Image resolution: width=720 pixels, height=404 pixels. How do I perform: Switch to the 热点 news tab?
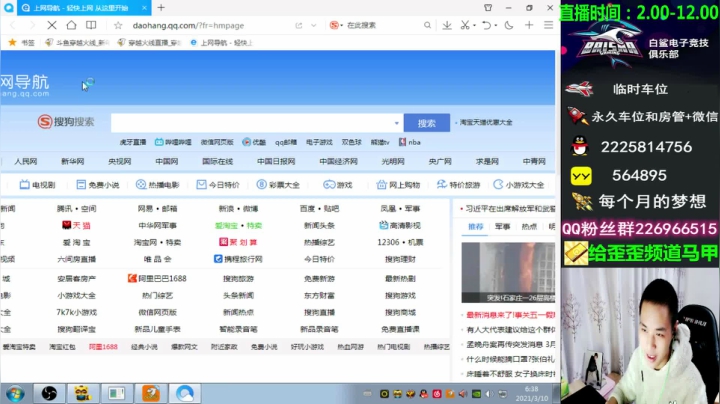(529, 226)
